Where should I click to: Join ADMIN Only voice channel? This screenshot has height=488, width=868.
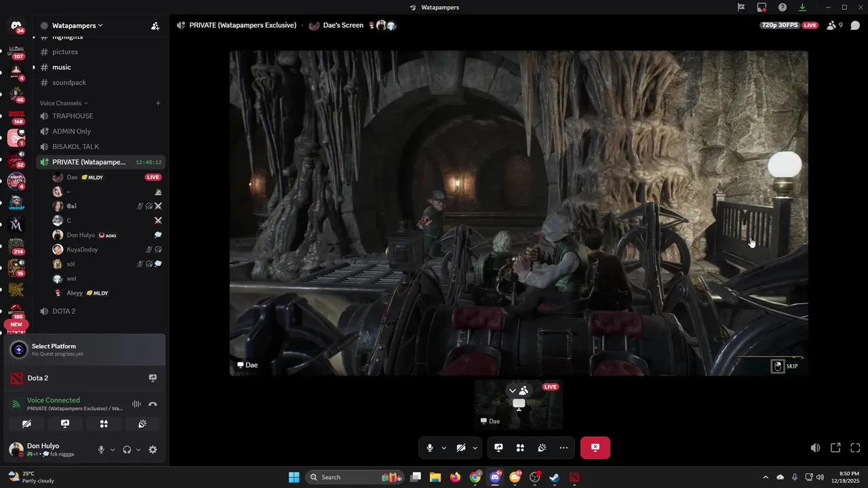coord(71,131)
